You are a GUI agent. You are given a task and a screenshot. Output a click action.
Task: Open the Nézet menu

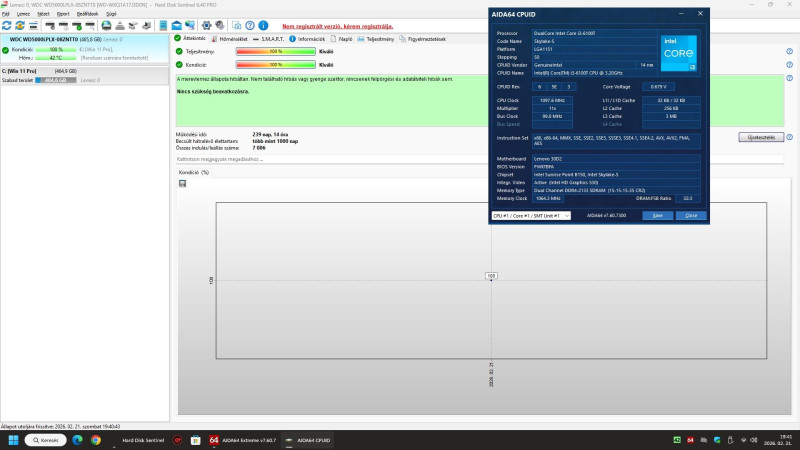coord(43,14)
